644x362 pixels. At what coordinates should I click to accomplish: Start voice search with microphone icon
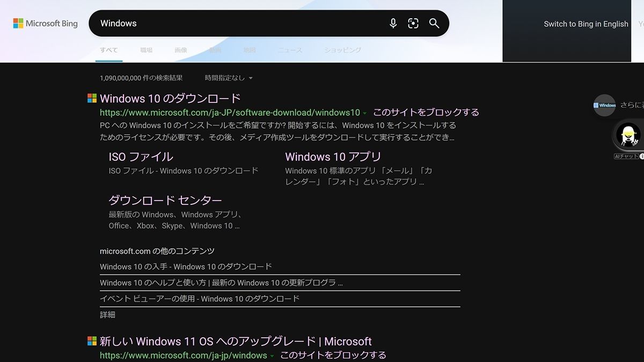[393, 23]
